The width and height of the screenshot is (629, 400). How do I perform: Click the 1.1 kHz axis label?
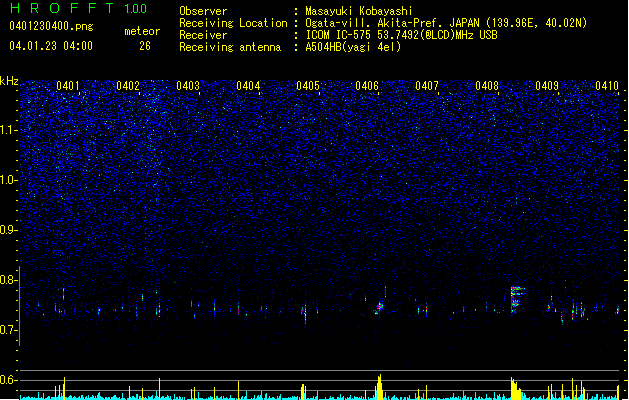[x=9, y=130]
